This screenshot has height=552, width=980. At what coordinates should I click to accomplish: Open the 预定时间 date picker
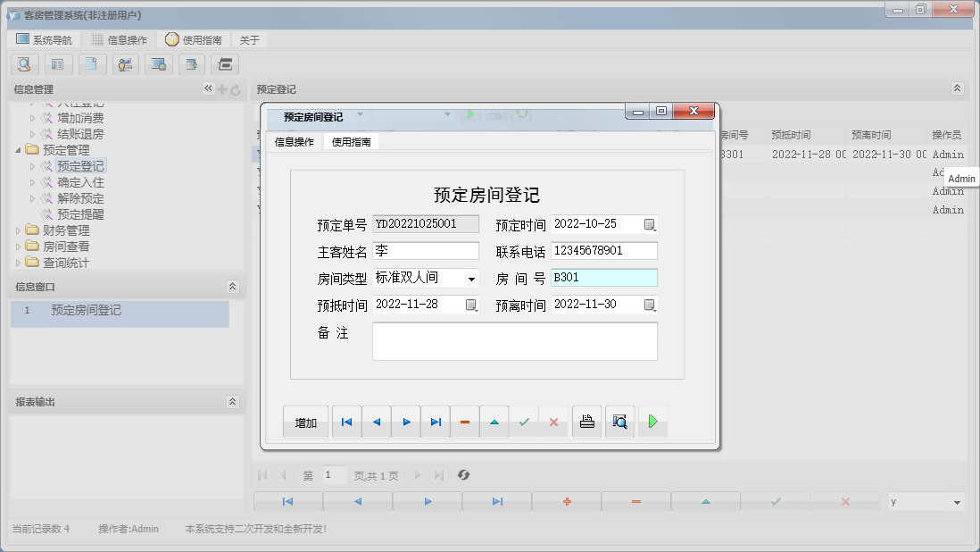point(649,223)
